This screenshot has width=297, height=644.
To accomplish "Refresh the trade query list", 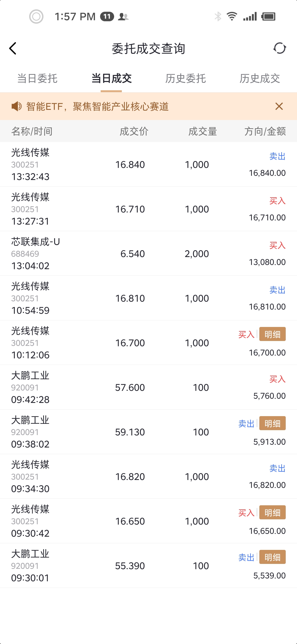I will point(280,48).
